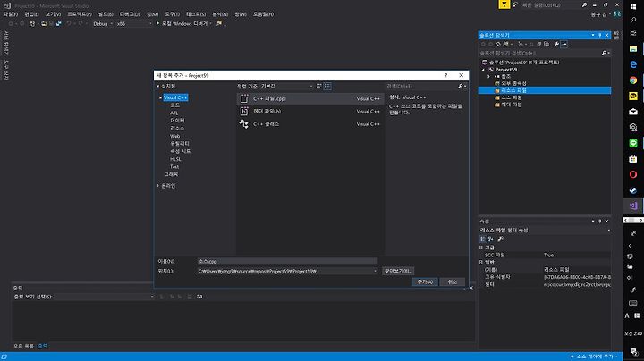This screenshot has height=361, width=644.
Task: Open the 정렬 기준 sort dropdown
Action: (287, 86)
